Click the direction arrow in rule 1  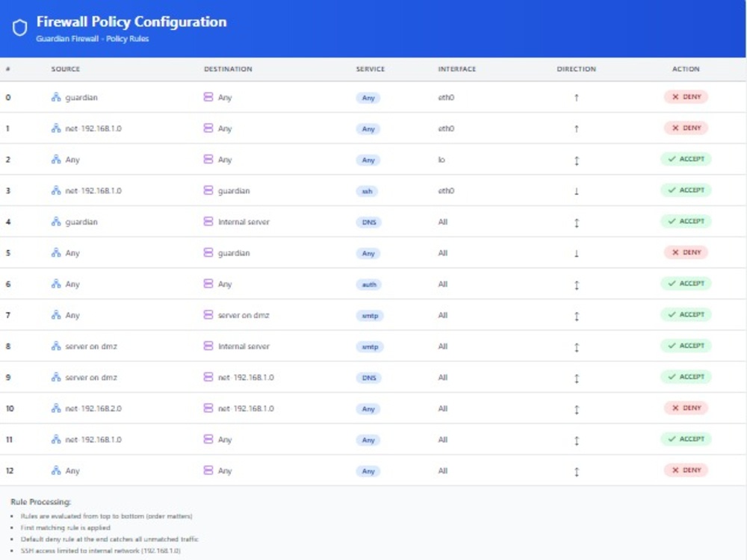pos(577,128)
